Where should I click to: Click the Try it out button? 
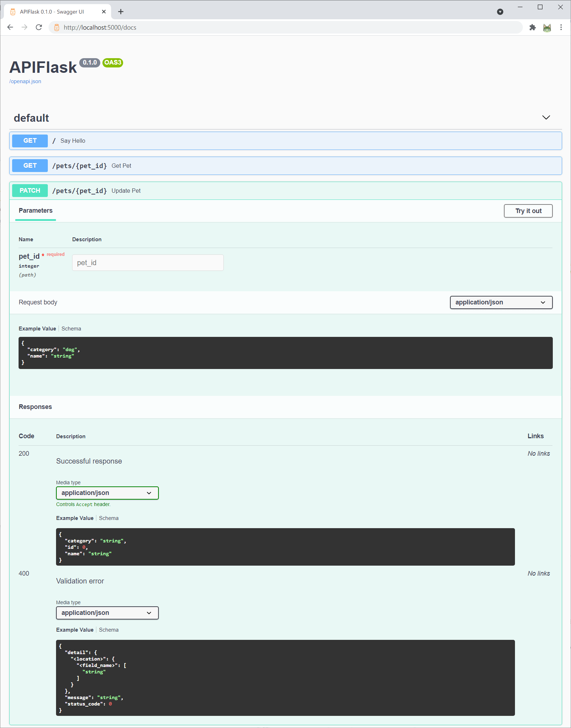528,211
